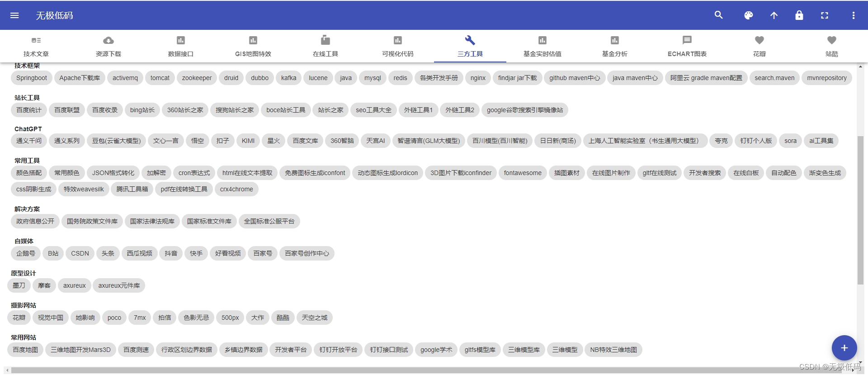The height and width of the screenshot is (375, 868).
Task: Click the lock icon in the header
Action: (x=799, y=15)
